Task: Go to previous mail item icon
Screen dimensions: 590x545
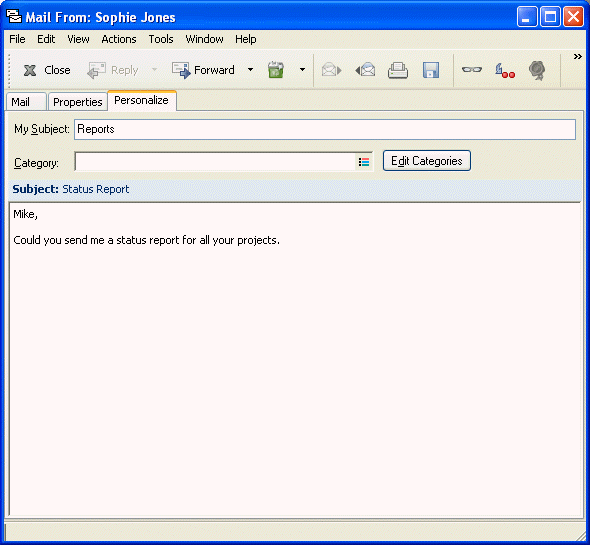Action: [x=365, y=70]
